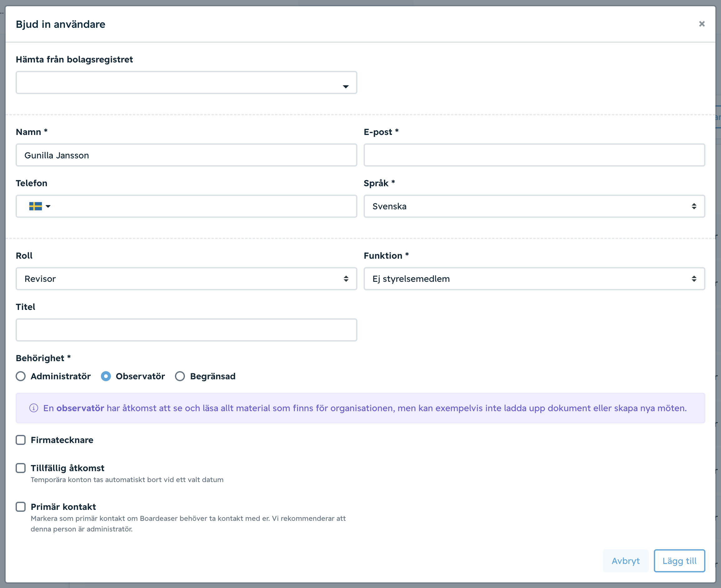The height and width of the screenshot is (588, 721).
Task: Open the Språk dropdown showing Svenska
Action: 534,206
